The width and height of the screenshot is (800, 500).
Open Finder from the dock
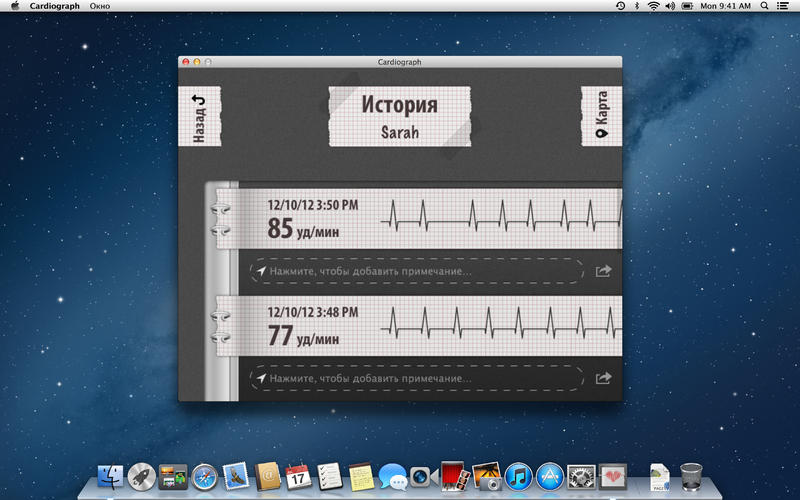click(110, 477)
